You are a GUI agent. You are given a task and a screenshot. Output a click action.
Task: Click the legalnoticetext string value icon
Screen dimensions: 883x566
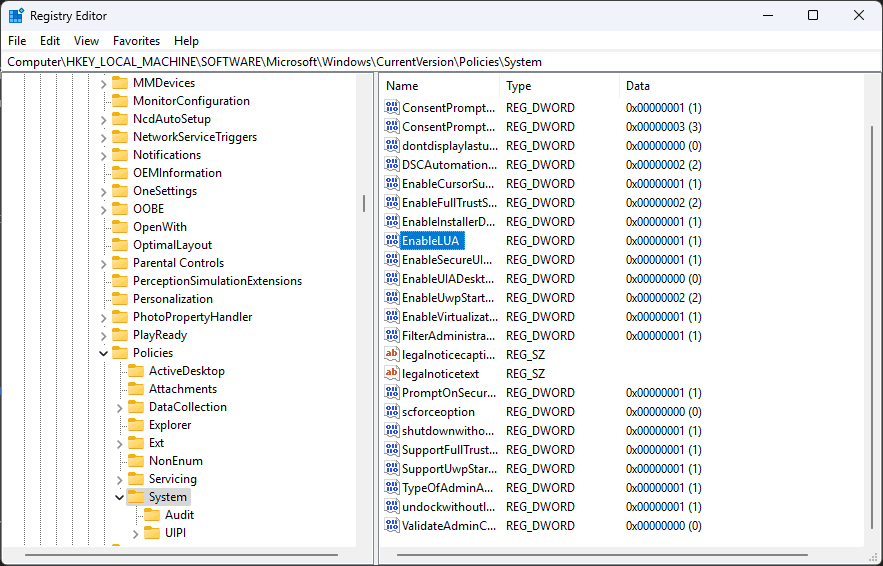tap(391, 373)
